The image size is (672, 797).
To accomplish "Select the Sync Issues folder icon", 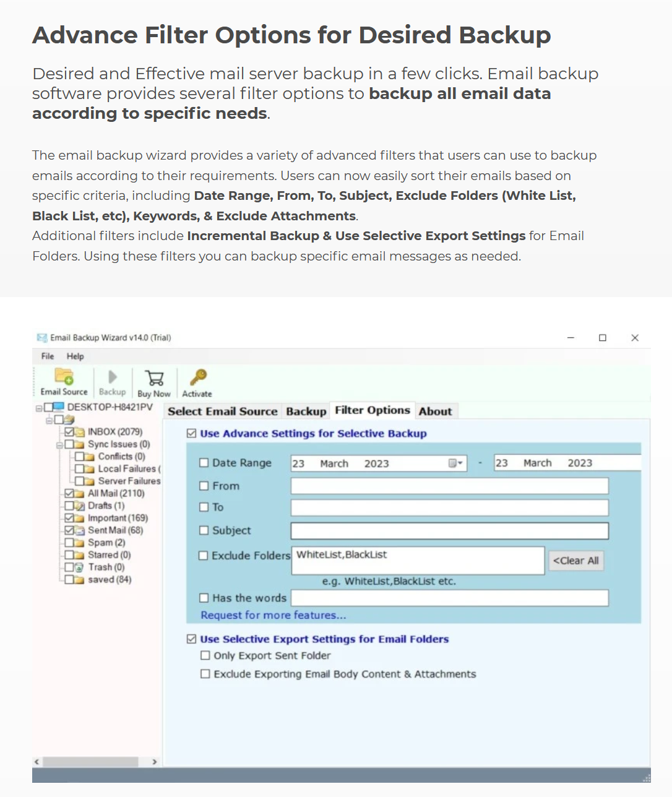I will (x=80, y=444).
